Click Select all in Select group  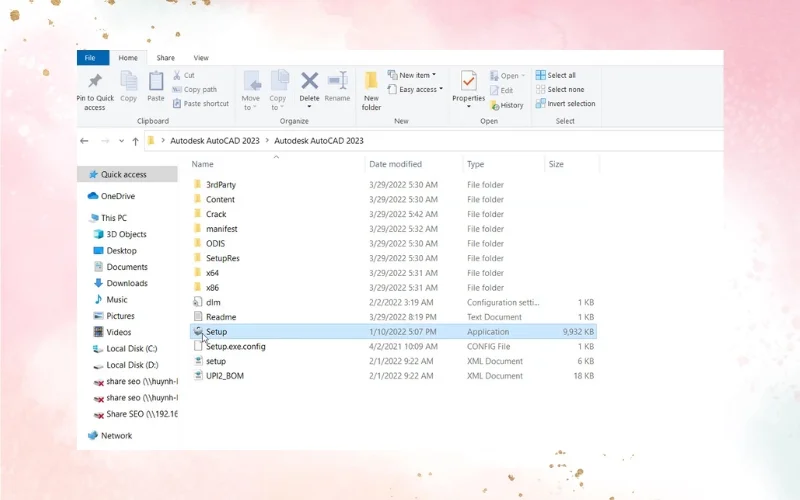[x=561, y=75]
